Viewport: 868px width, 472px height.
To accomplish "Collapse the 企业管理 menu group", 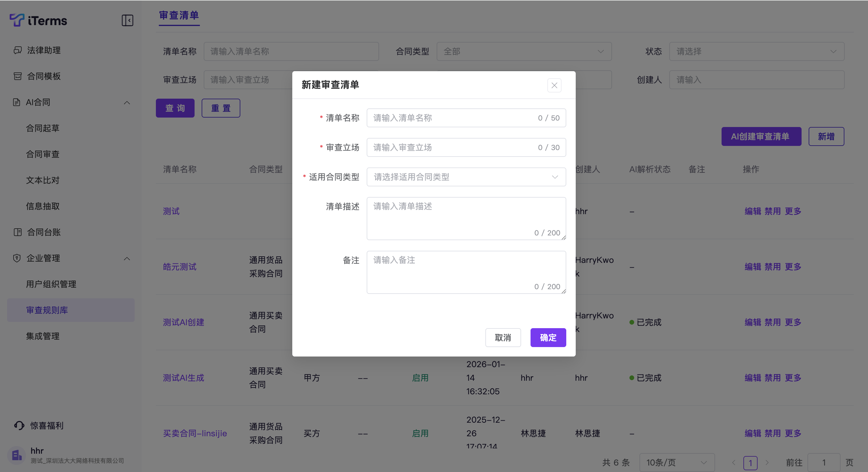I will (x=127, y=258).
